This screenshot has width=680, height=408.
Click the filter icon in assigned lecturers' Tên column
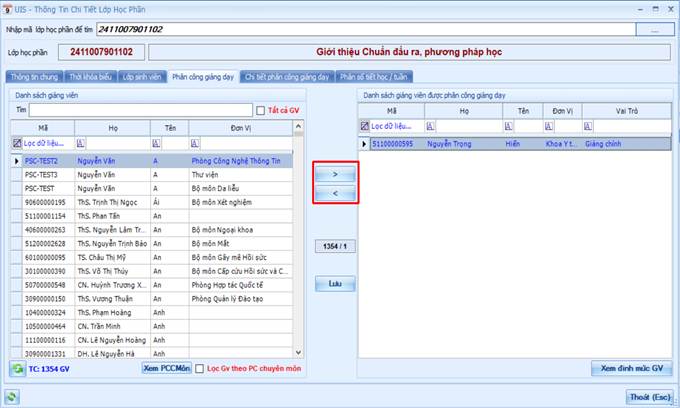[x=508, y=126]
